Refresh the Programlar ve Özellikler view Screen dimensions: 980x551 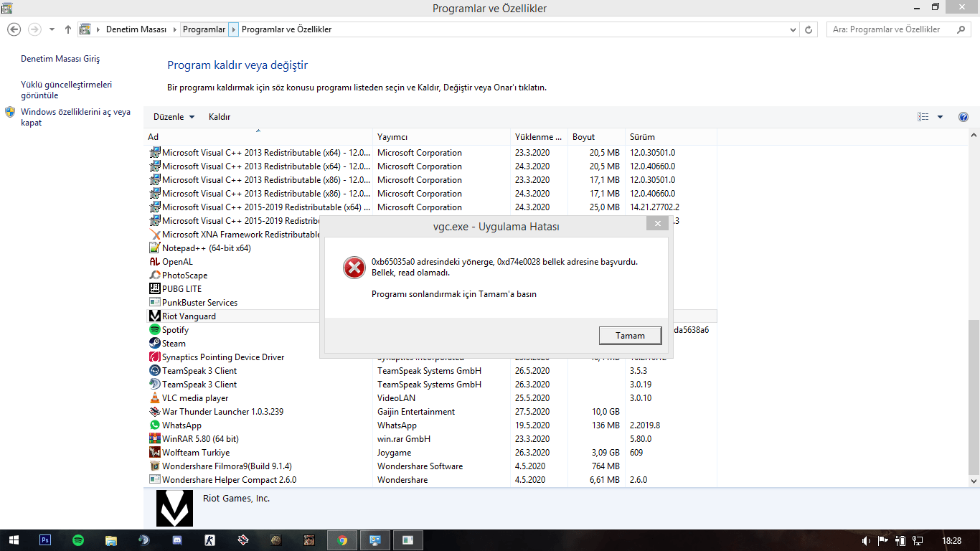[x=809, y=29]
